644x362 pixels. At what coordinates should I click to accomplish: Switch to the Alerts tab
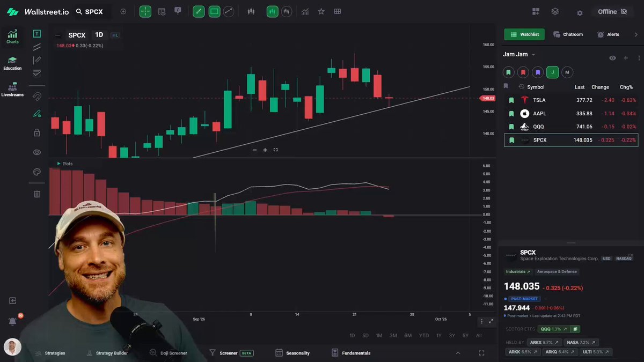click(x=609, y=34)
